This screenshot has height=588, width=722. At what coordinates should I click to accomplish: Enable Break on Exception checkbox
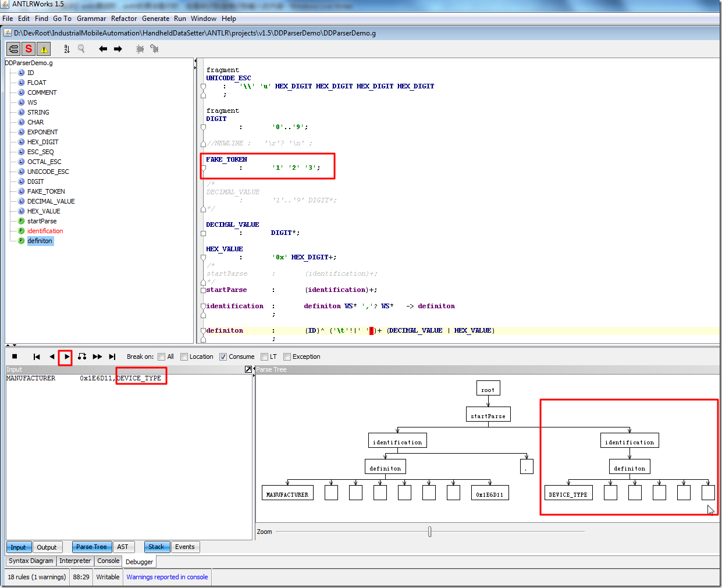pyautogui.click(x=287, y=357)
